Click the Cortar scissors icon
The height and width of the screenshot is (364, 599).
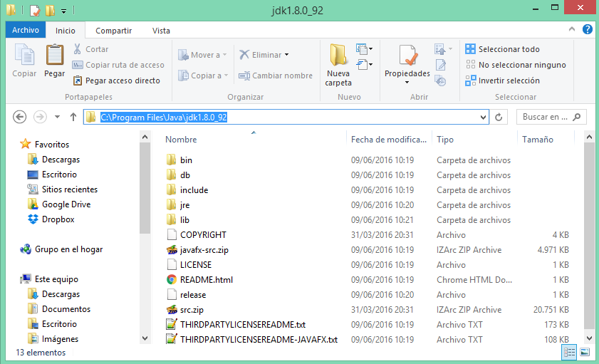click(77, 49)
